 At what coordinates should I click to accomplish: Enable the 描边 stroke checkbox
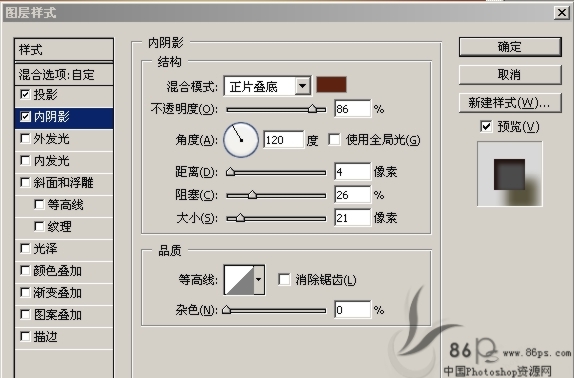click(25, 336)
